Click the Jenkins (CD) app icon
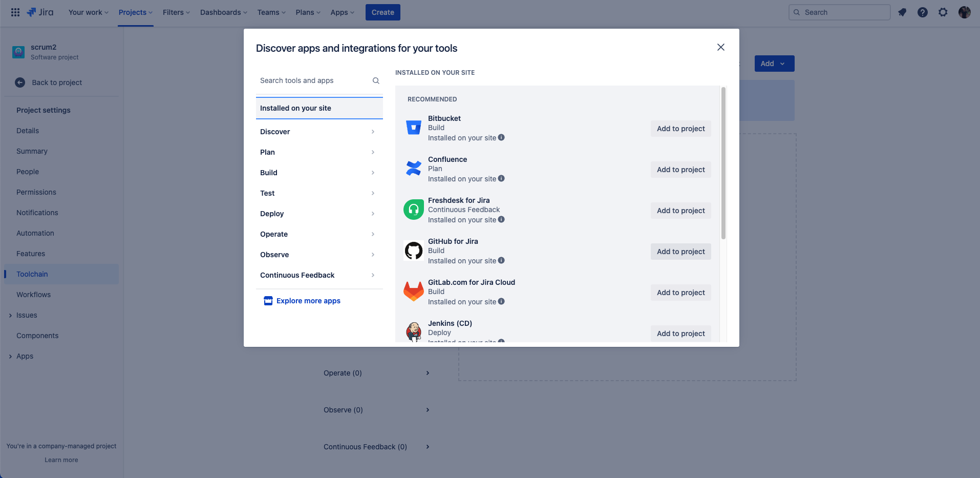Screen dimensions: 980x478 point(414,331)
